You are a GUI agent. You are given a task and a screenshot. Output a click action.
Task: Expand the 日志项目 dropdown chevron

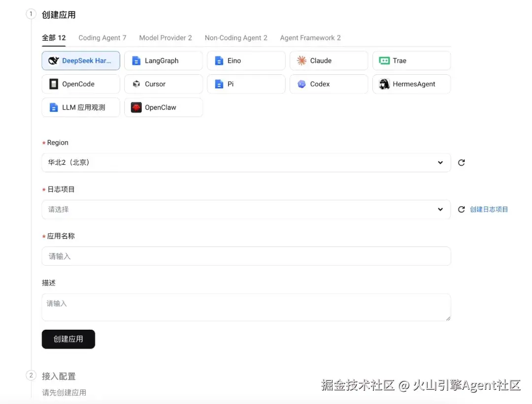440,210
